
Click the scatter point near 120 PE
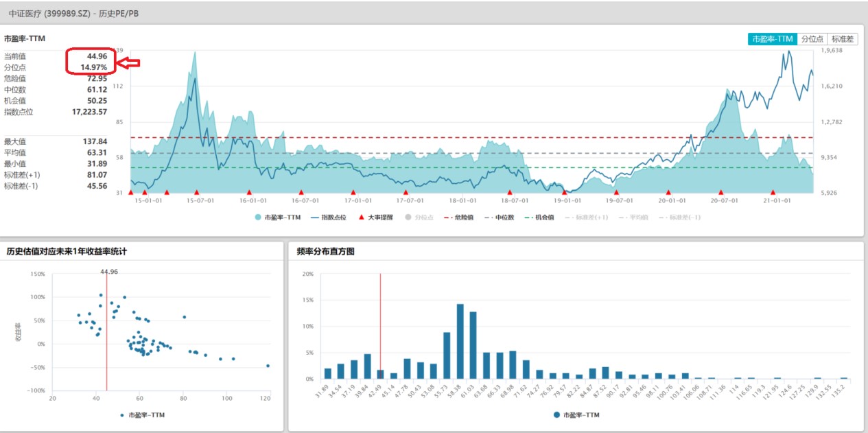[268, 366]
